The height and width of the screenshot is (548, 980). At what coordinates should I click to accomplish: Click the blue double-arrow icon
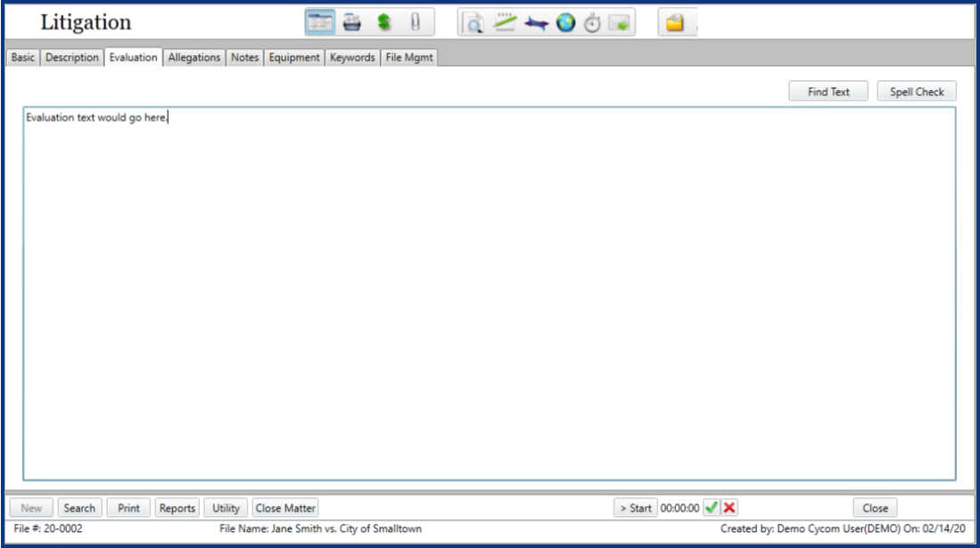click(x=536, y=24)
